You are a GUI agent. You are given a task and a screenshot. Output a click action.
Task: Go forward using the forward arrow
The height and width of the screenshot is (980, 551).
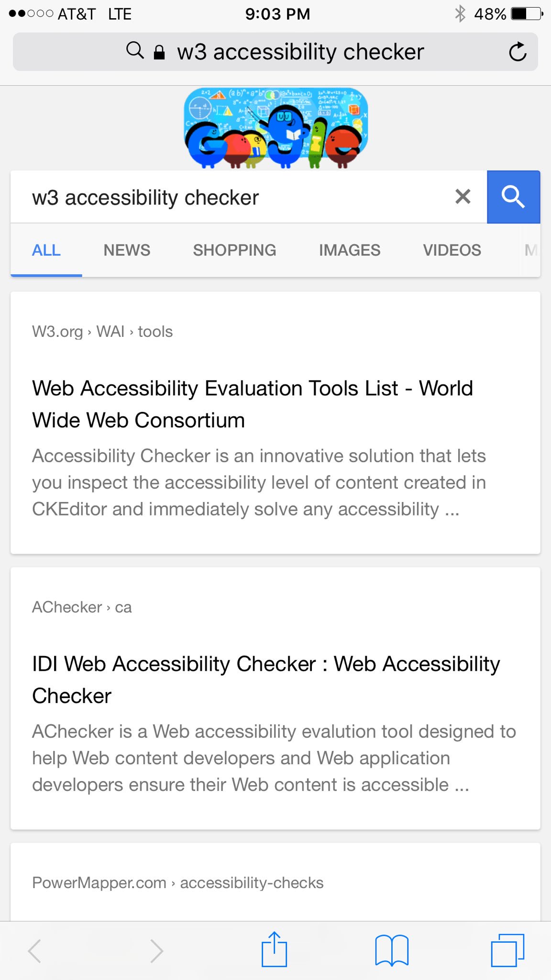click(x=156, y=950)
